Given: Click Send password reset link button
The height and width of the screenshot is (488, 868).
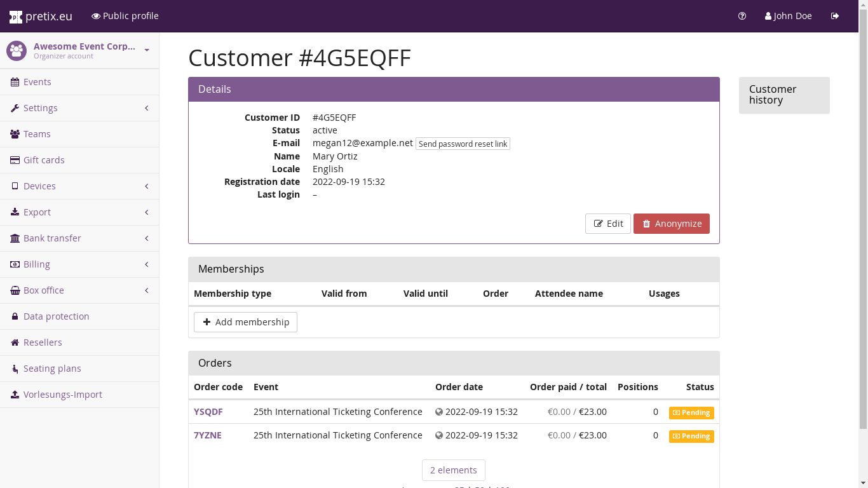Looking at the screenshot, I should click(x=463, y=144).
